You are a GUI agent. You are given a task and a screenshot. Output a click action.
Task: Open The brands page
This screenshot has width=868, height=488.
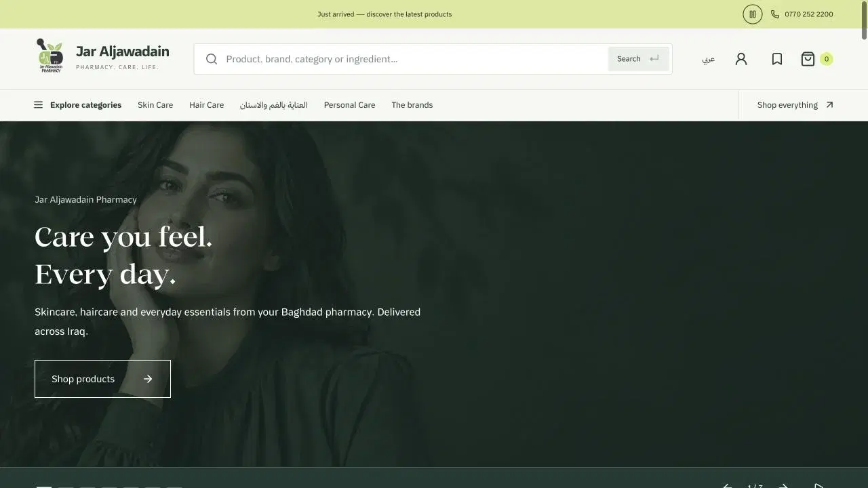[x=412, y=105]
